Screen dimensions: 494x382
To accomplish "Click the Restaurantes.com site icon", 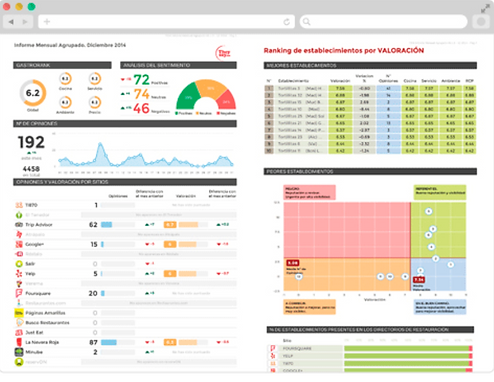I will (x=19, y=303).
